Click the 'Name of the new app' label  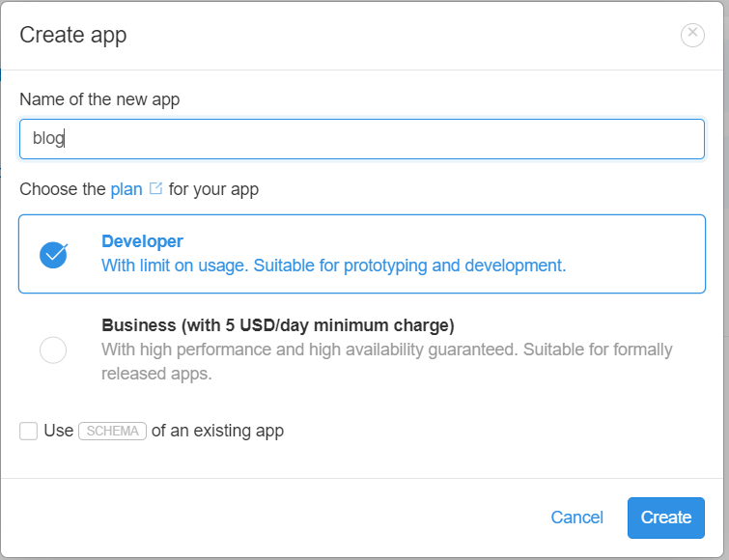point(99,99)
